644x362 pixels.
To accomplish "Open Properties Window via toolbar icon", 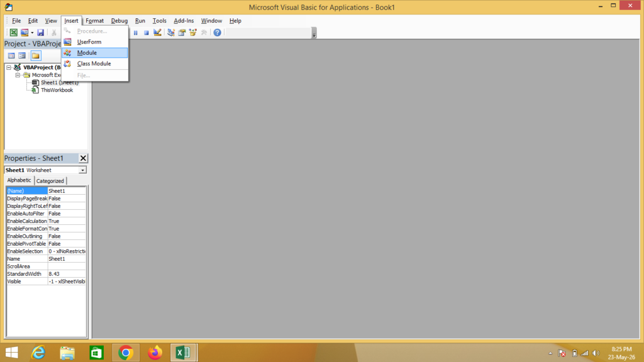I will [x=182, y=33].
